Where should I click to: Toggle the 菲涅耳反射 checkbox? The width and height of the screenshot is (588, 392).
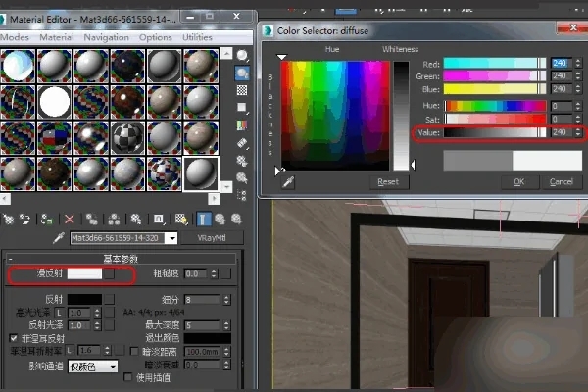click(14, 338)
